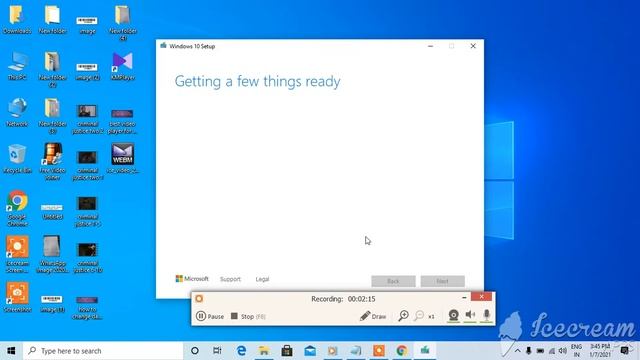Select New folder (2) on desktop

point(52,69)
